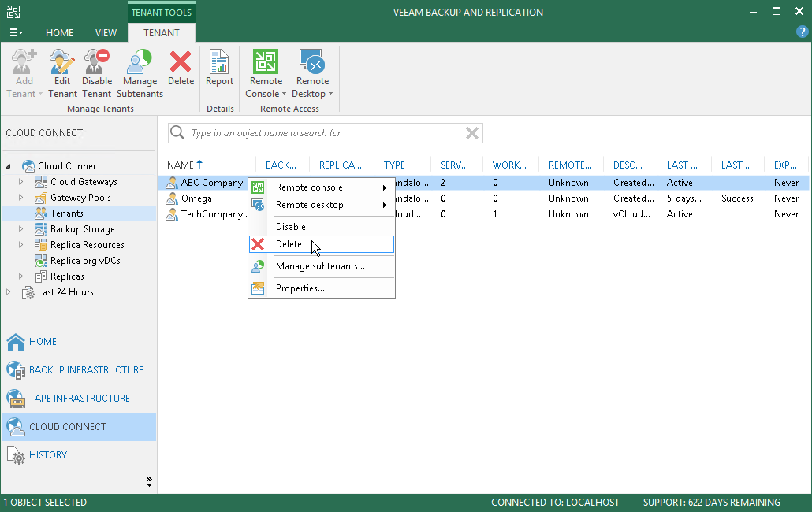Image resolution: width=812 pixels, height=512 pixels.
Task: Sort by the REMOTE column header
Action: coord(570,165)
